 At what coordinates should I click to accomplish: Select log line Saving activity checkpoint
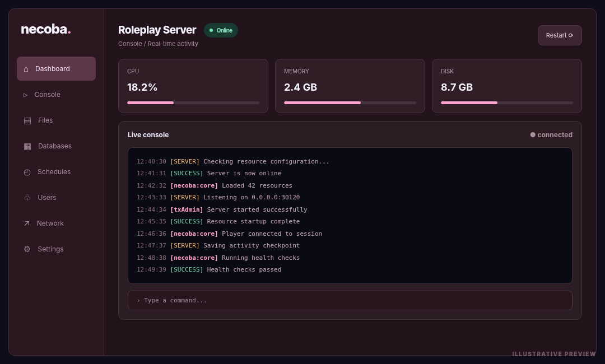[x=218, y=246]
